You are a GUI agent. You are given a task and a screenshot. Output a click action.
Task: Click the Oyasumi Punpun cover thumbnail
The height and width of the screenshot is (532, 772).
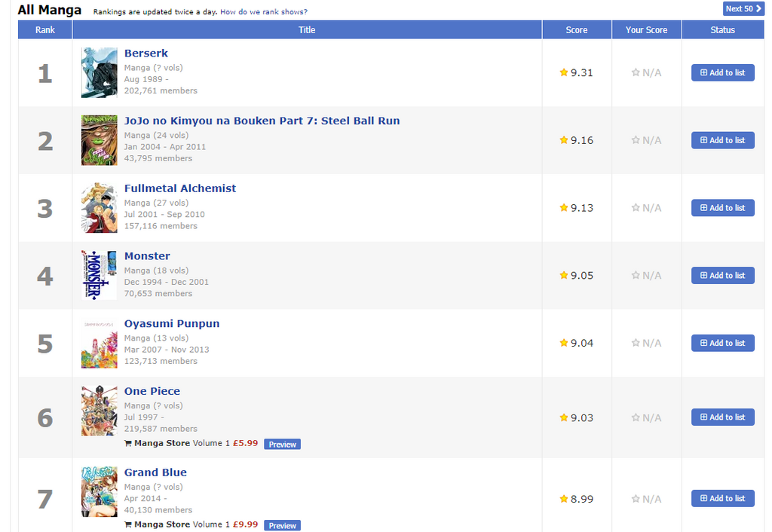point(100,343)
